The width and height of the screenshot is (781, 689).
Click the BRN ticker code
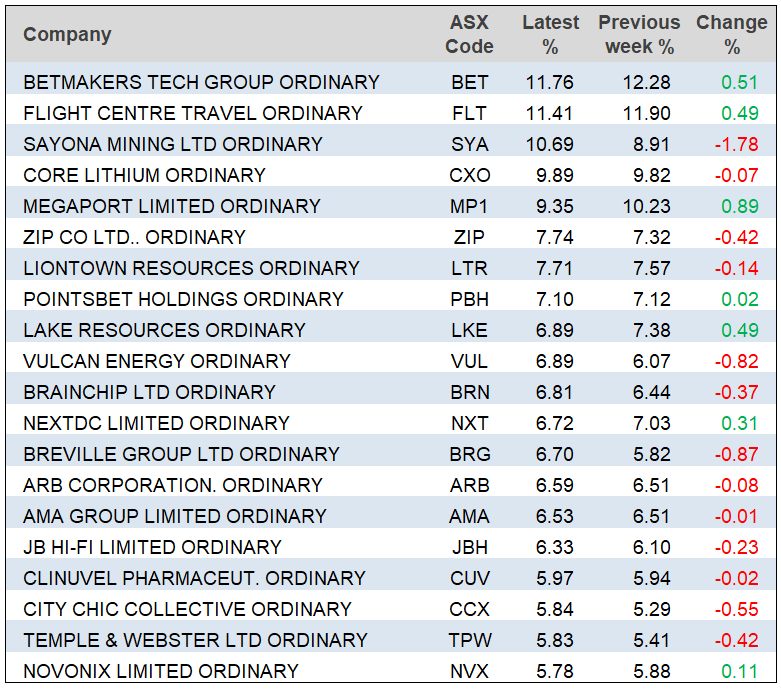tap(469, 392)
